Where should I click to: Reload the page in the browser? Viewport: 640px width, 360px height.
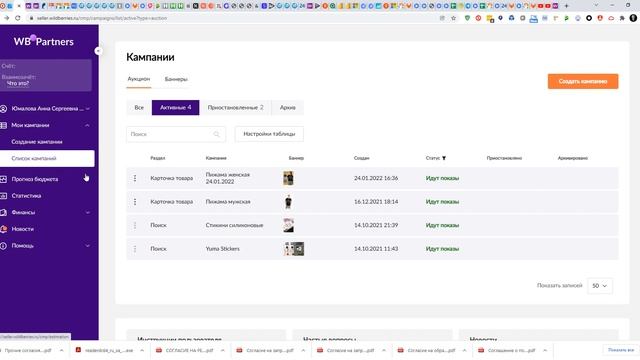point(18,18)
